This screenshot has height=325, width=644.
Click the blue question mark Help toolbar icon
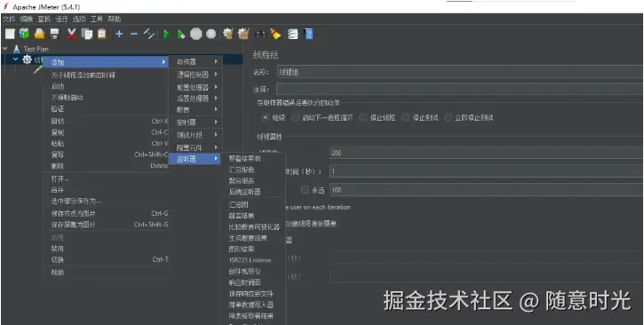click(x=308, y=34)
